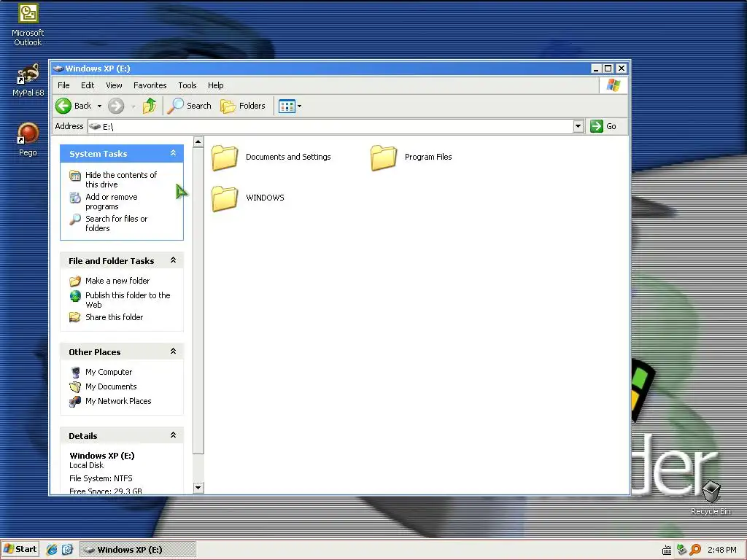
Task: Click Add or remove programs link
Action: click(x=112, y=201)
